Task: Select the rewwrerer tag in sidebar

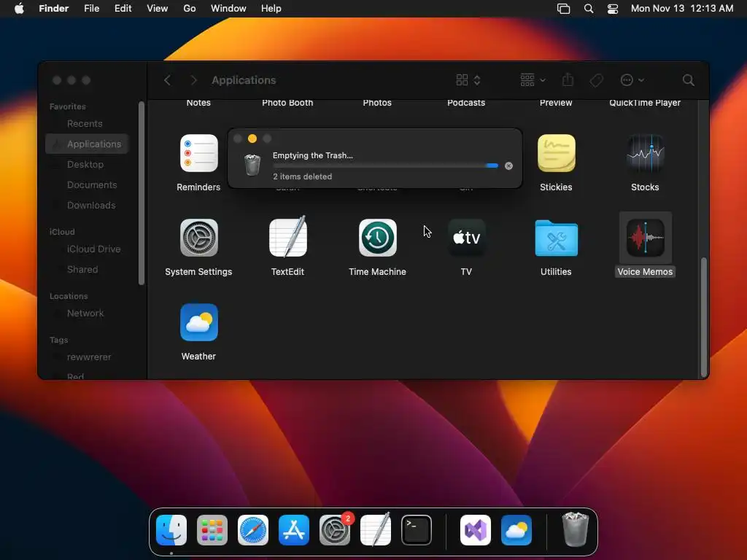Action: point(88,357)
